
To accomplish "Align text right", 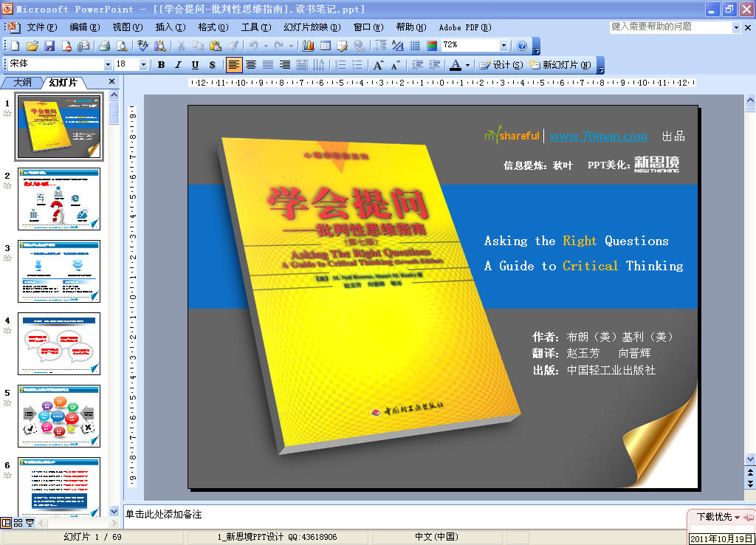I will pos(285,65).
